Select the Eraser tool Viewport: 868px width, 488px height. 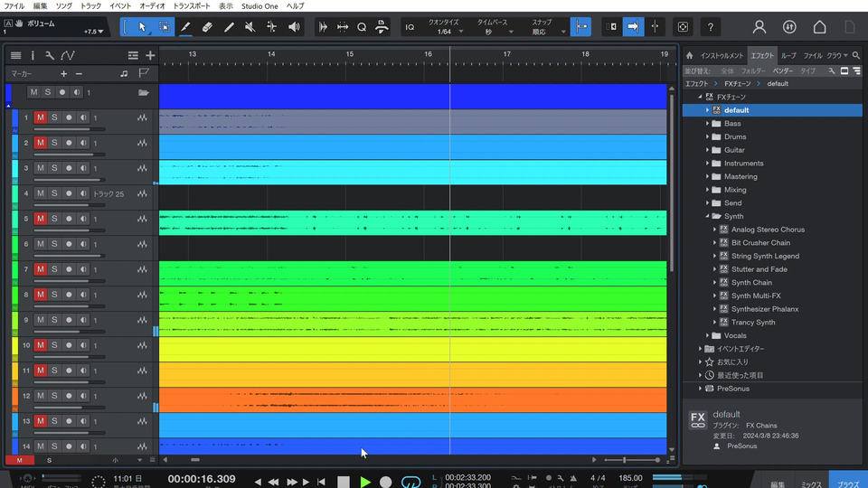[x=207, y=27]
